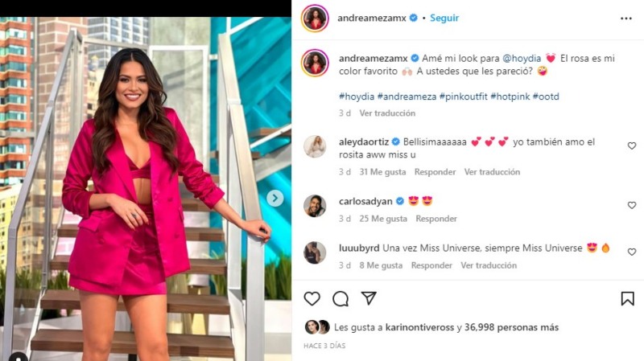Like aleydaortiz's comment

pos(632,146)
